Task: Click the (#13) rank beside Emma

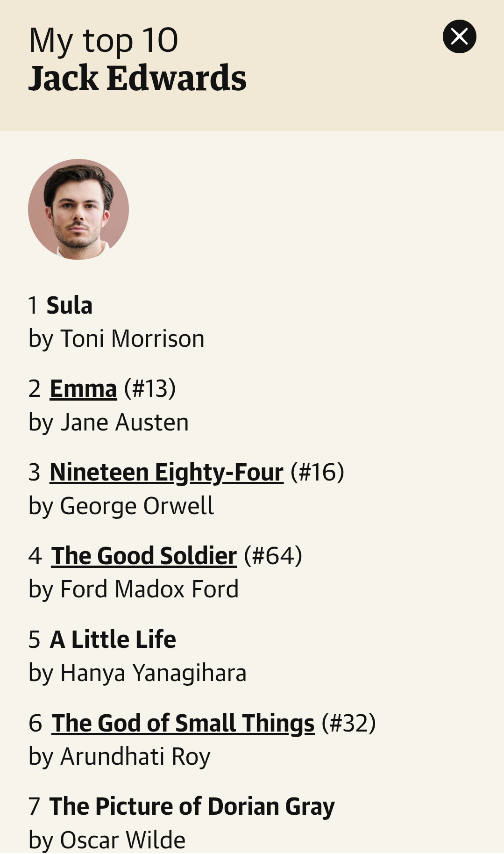Action: (x=150, y=389)
